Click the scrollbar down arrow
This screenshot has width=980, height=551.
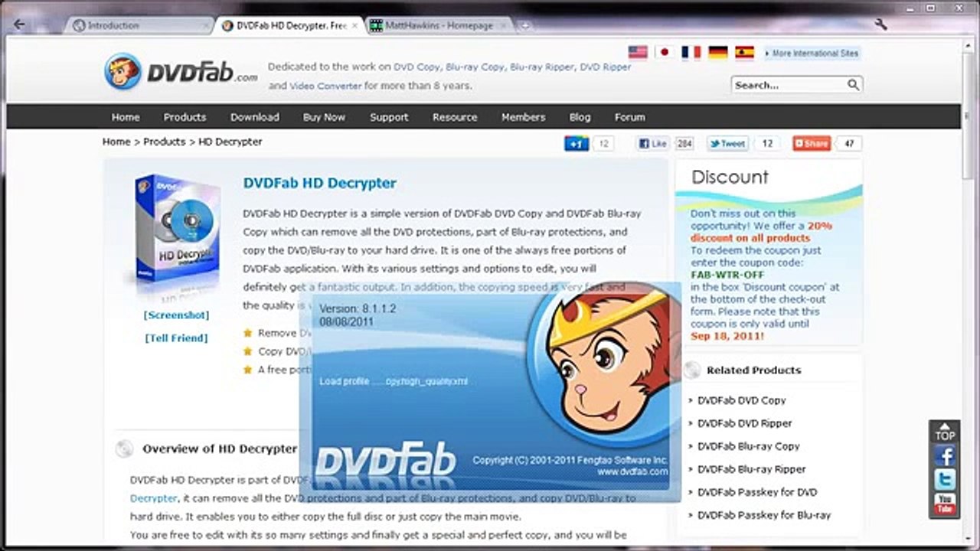coord(966,539)
